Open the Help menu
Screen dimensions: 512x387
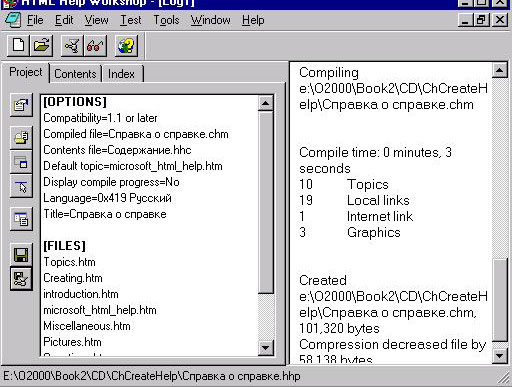coord(253,20)
